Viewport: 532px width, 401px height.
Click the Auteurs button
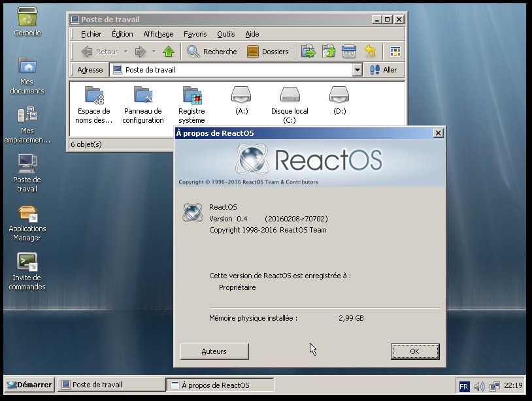point(214,351)
